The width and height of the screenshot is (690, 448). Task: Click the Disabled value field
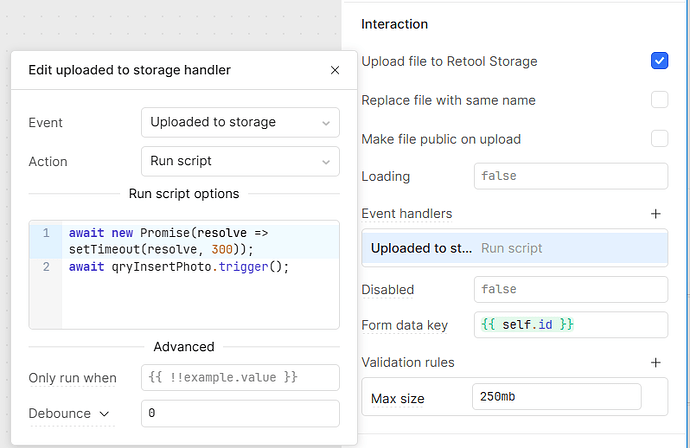click(570, 289)
